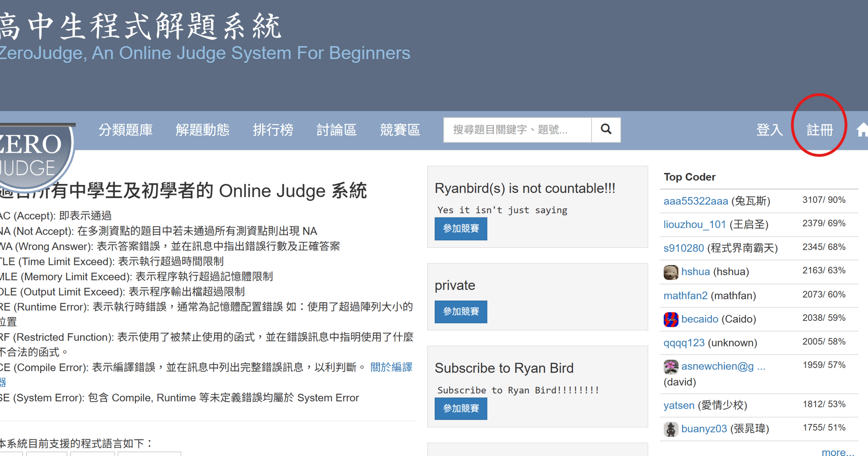Click the magnifier search icon button
The width and height of the screenshot is (868, 456).
tap(606, 130)
